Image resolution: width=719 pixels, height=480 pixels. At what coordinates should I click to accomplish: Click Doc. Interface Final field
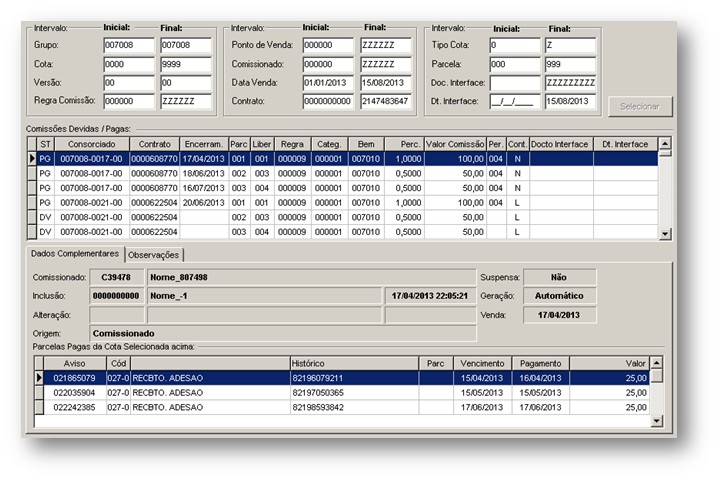click(x=570, y=83)
